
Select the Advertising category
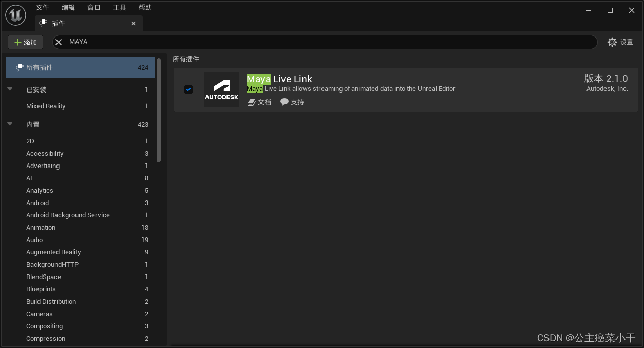pyautogui.click(x=80, y=166)
